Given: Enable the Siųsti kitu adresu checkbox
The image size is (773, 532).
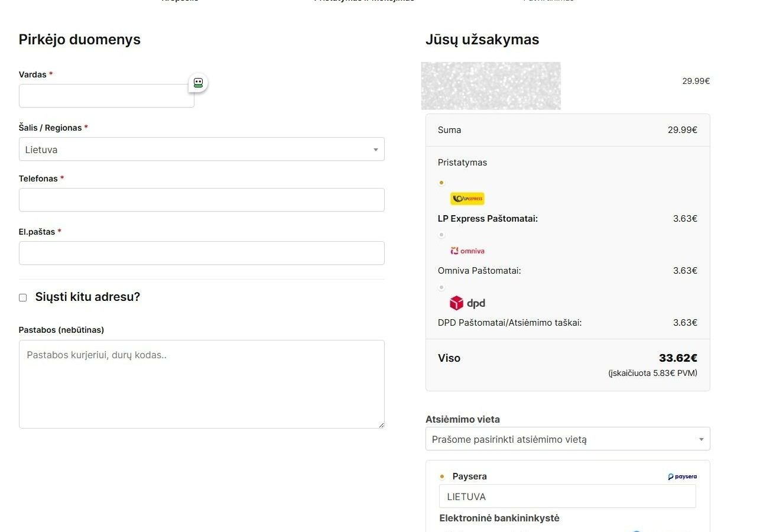Looking at the screenshot, I should [23, 297].
